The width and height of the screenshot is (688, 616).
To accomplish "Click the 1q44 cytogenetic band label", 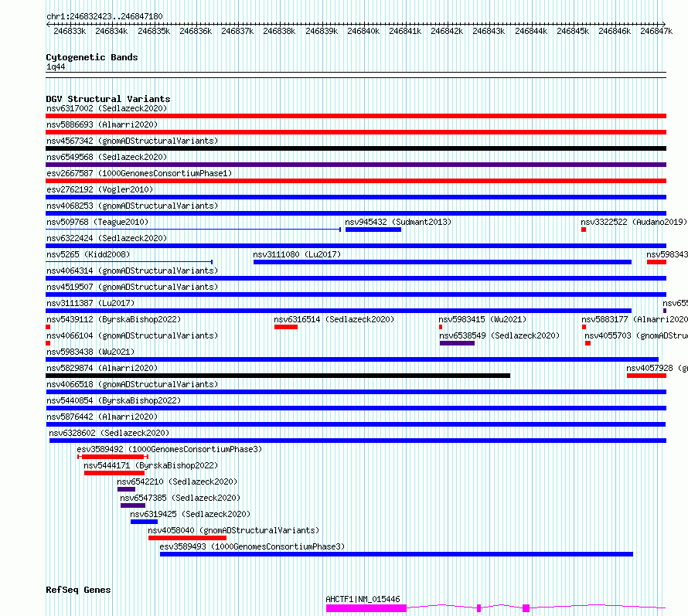I will tap(56, 67).
